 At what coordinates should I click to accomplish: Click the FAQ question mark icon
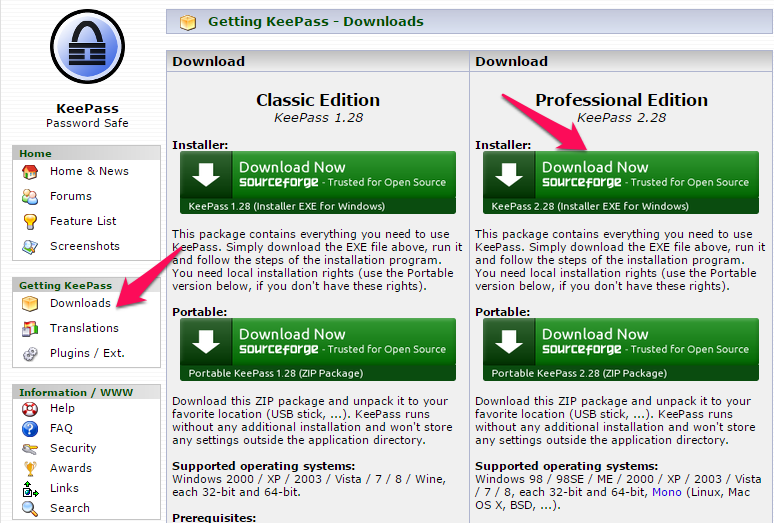[30, 428]
